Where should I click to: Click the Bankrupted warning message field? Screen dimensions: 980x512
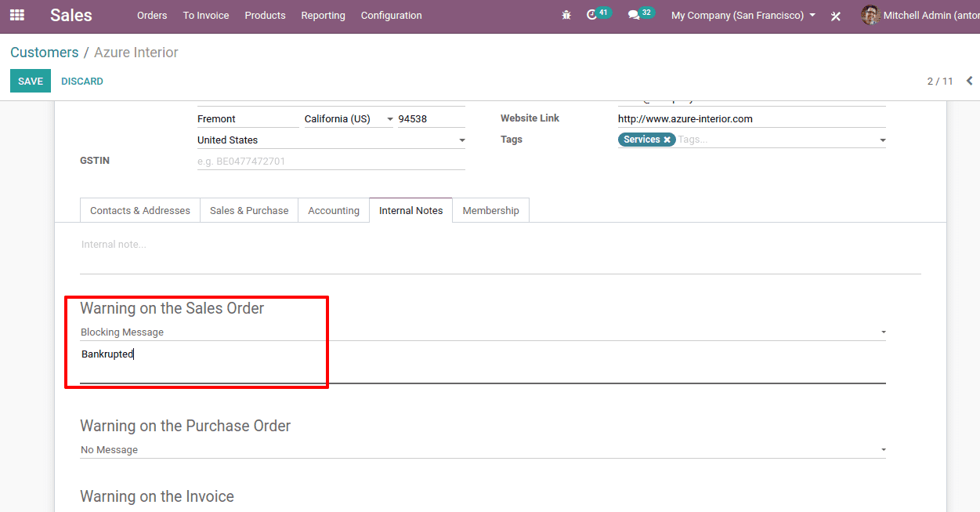(x=483, y=365)
